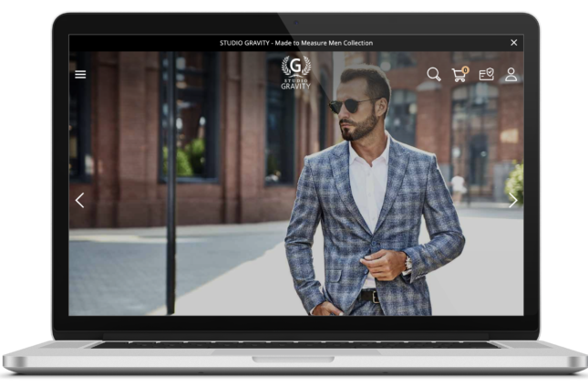Open the hamburger menu
This screenshot has width=588, height=387.
pos(80,74)
